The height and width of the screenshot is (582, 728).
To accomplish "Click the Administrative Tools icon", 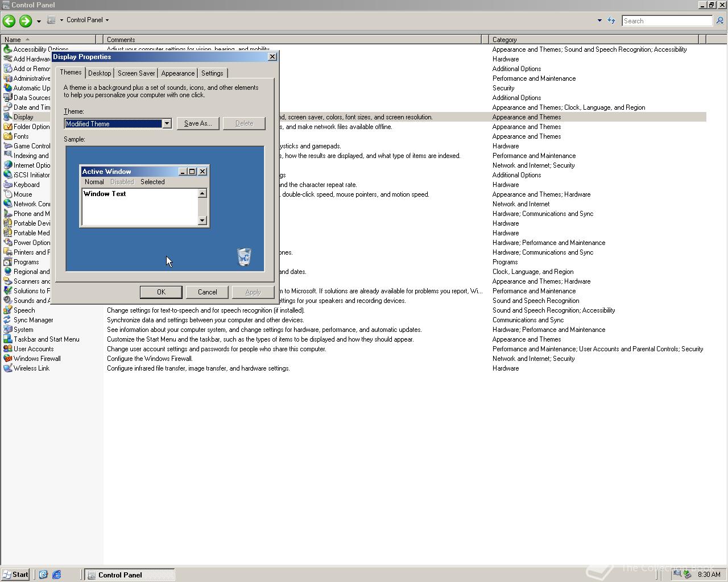I will 7,78.
